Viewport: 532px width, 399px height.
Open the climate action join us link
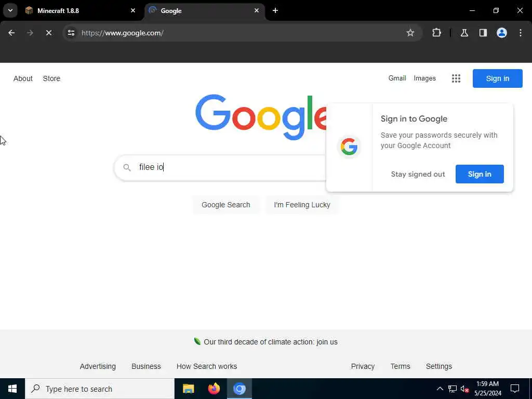(x=270, y=342)
